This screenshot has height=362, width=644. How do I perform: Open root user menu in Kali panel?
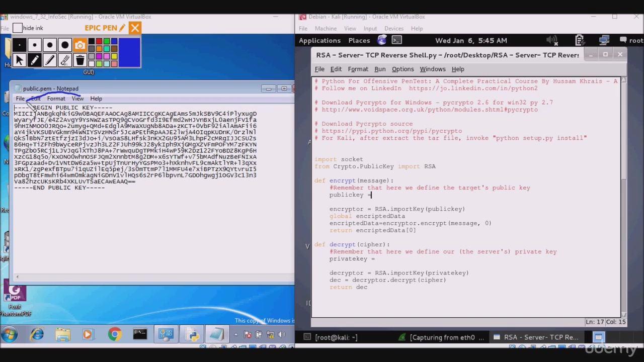click(x=631, y=41)
